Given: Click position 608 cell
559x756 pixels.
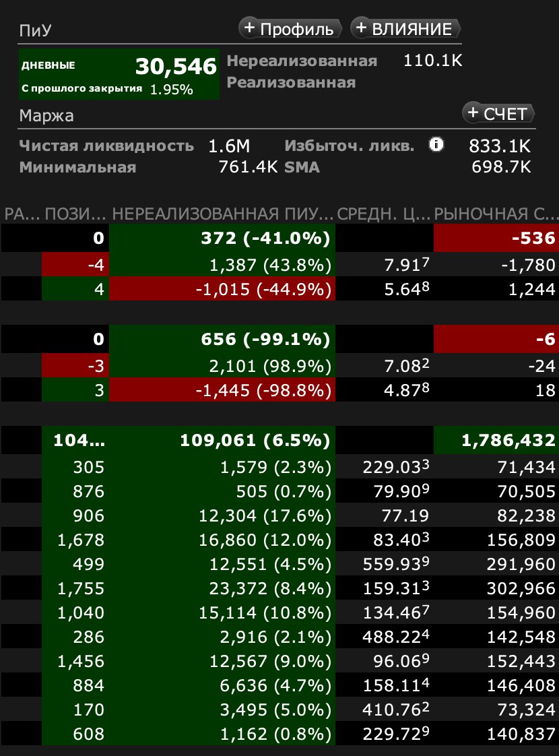Looking at the screenshot, I should 75,733.
